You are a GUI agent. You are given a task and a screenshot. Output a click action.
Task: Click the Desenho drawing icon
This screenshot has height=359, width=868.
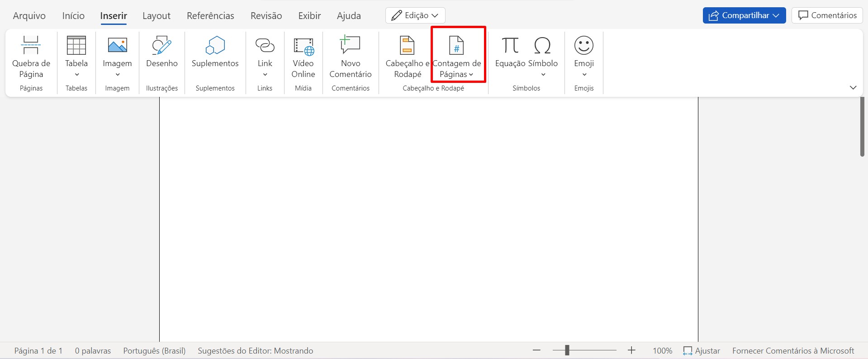tap(161, 46)
